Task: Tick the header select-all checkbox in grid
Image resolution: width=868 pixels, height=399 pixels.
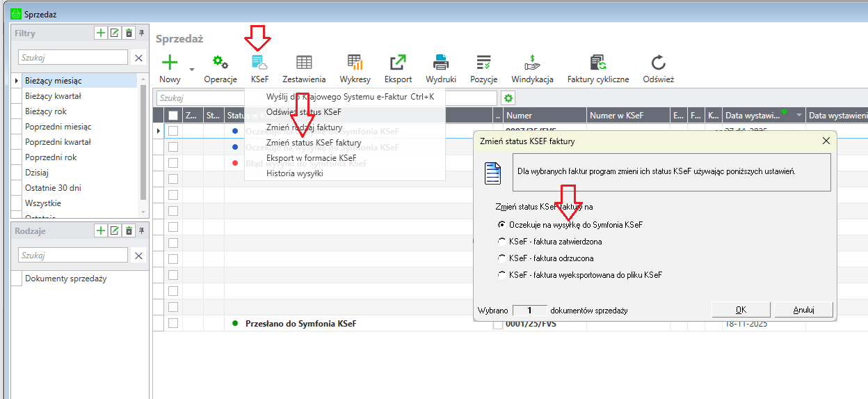Action: coord(173,116)
